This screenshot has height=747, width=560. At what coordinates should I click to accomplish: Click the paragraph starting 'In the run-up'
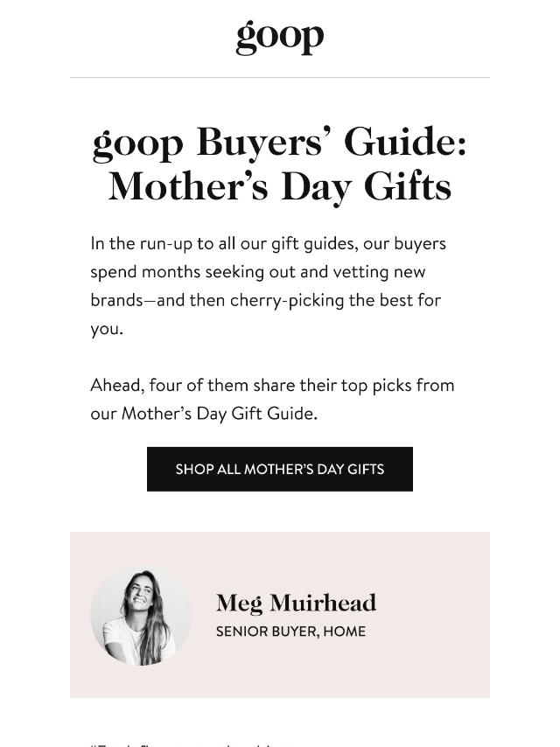(269, 286)
